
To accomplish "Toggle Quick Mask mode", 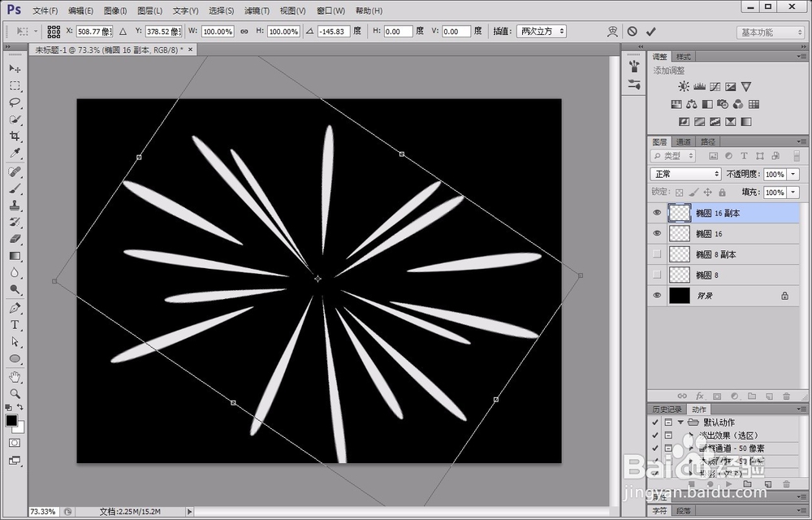I will (x=15, y=443).
